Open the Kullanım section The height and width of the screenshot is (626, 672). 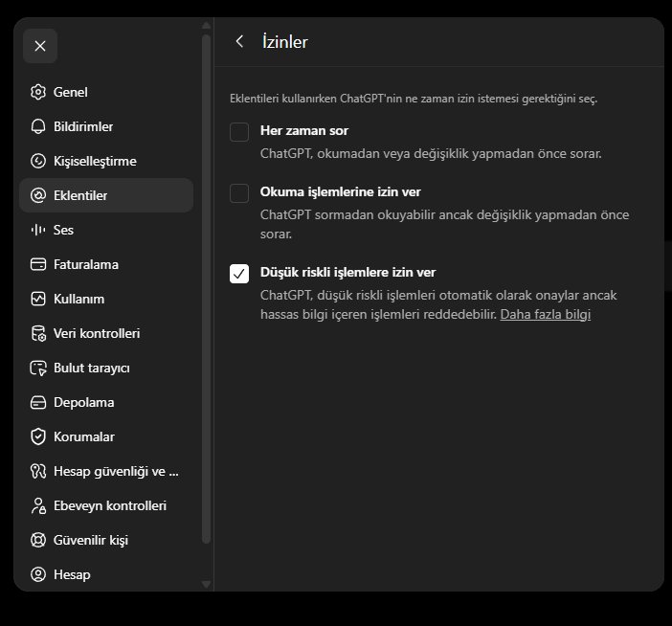(x=106, y=299)
